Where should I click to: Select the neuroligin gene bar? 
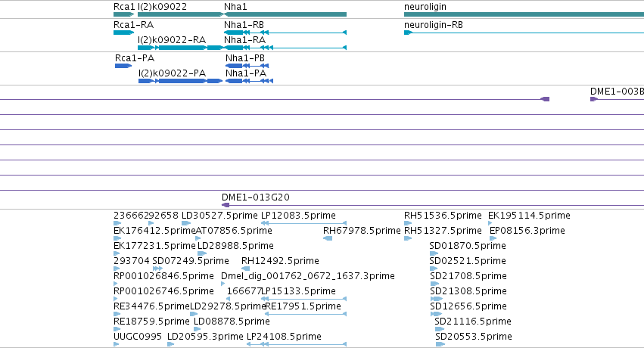[x=524, y=14]
